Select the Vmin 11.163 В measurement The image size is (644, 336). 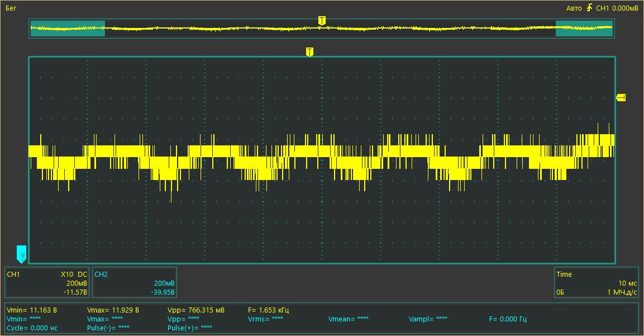32,310
